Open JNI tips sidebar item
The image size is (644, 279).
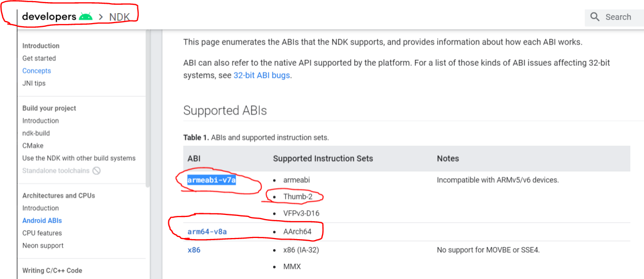point(34,83)
